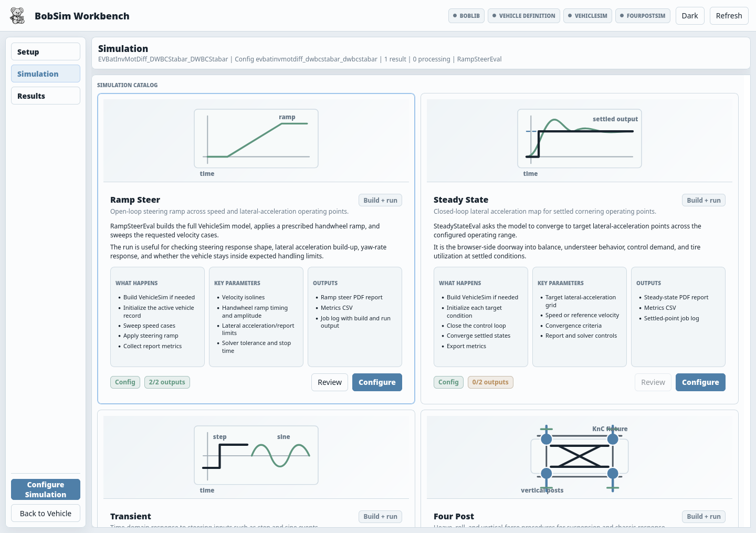This screenshot has height=533, width=756.
Task: Configure the Ramp Steer simulation
Action: 377,382
